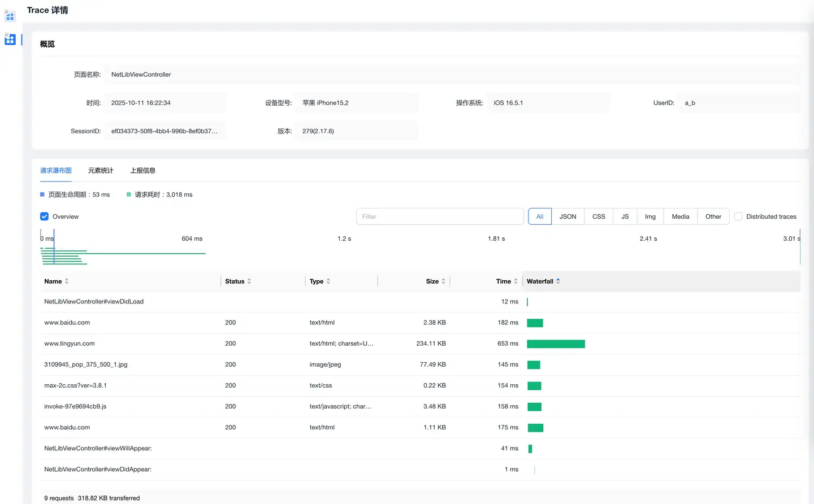The width and height of the screenshot is (814, 504).
Task: Click the light blue sidebar app icon
Action: pyautogui.click(x=10, y=16)
